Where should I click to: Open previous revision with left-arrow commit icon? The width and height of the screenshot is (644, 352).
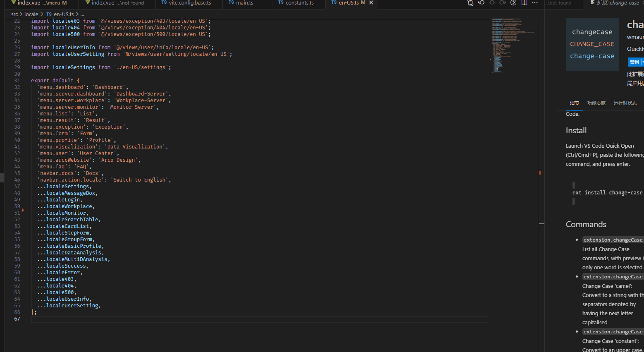click(481, 2)
